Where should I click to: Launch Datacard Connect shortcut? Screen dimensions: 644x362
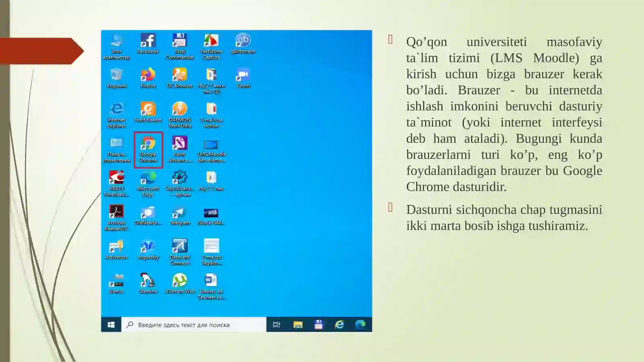[180, 252]
